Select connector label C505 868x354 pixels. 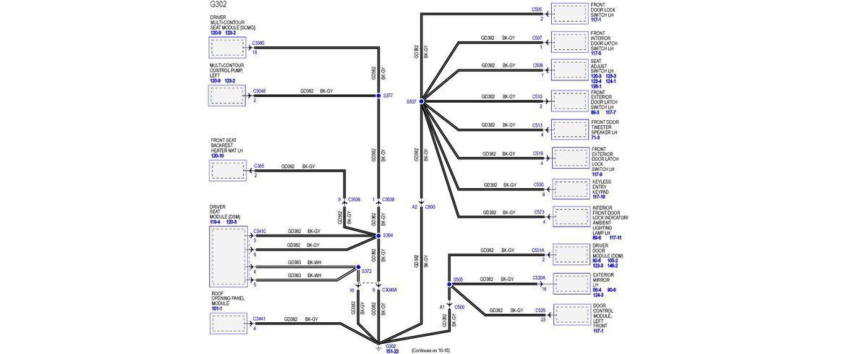point(537,10)
